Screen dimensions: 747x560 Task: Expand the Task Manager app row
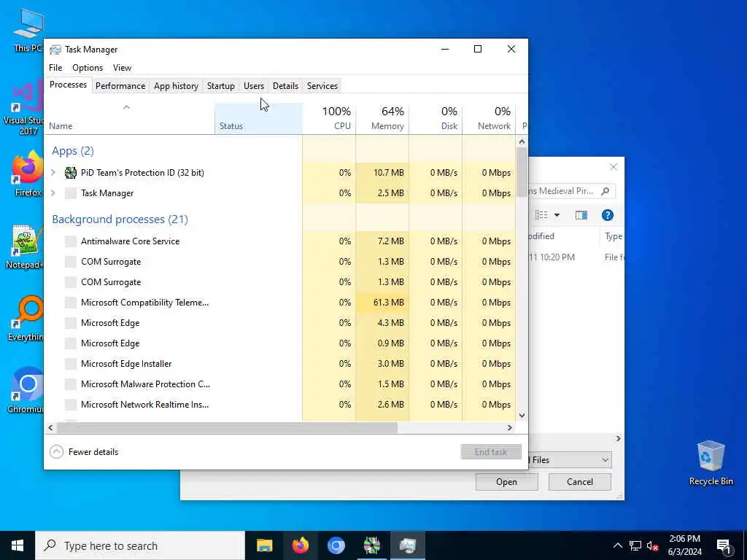click(53, 192)
